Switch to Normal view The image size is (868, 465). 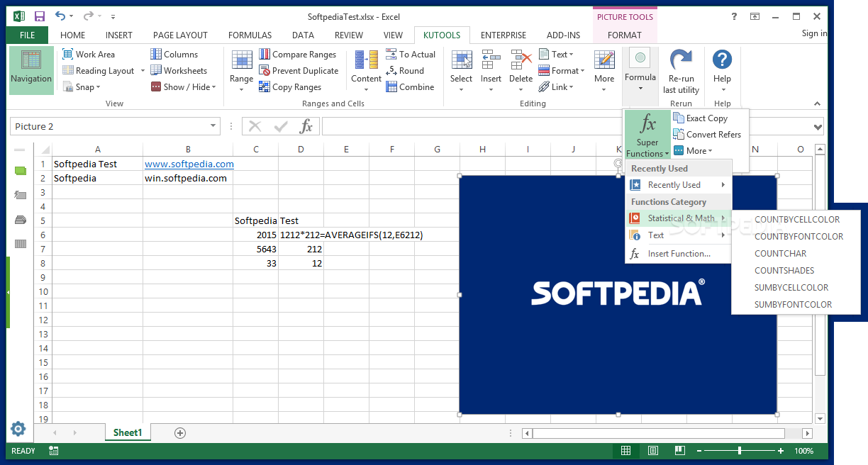pyautogui.click(x=625, y=451)
